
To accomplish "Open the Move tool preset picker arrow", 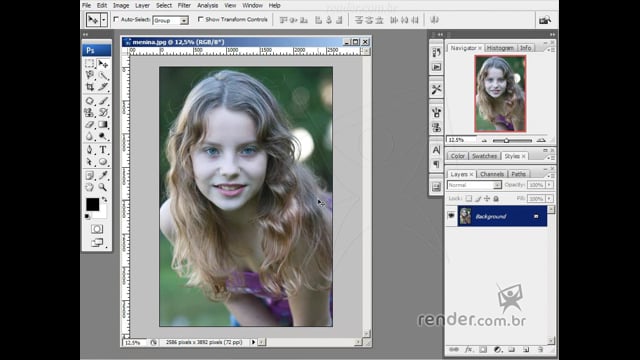I will (x=104, y=20).
